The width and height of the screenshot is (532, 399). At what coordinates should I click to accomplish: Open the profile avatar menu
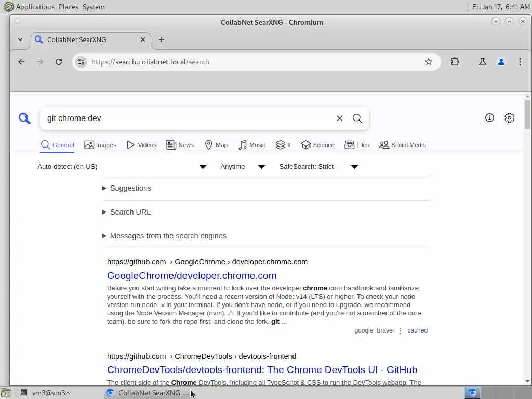tap(501, 62)
